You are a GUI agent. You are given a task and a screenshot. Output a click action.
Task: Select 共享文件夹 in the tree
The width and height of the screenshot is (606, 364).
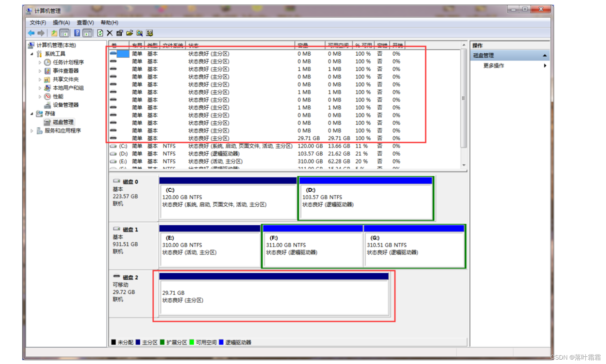point(66,79)
